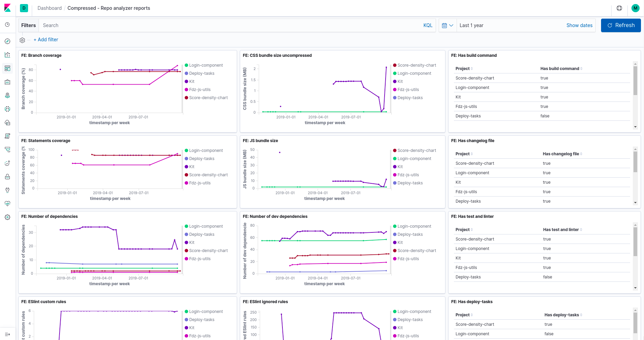Click the Search query input field
644x340 pixels.
click(x=230, y=25)
